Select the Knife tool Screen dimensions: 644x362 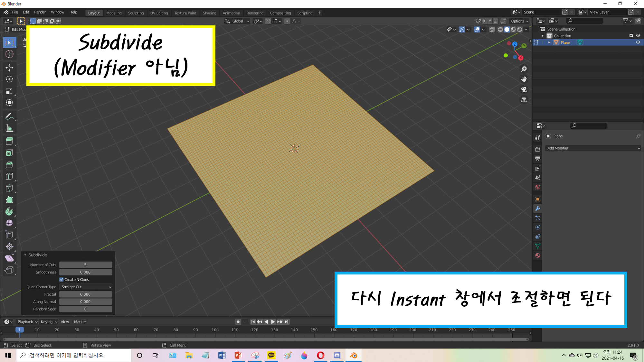point(9,188)
